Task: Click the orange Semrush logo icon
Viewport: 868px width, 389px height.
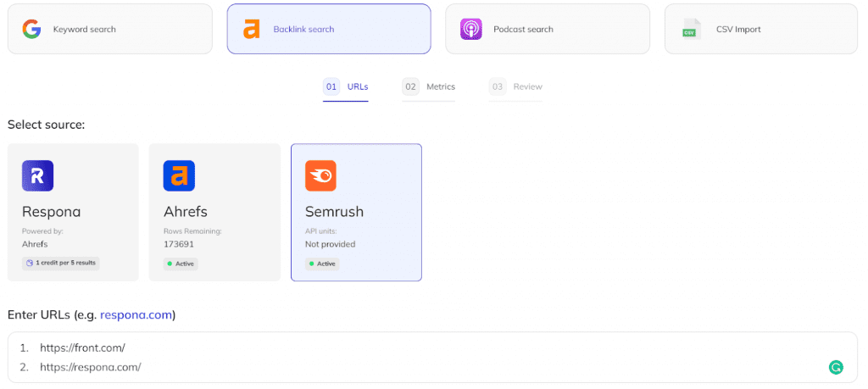Action: [x=320, y=175]
